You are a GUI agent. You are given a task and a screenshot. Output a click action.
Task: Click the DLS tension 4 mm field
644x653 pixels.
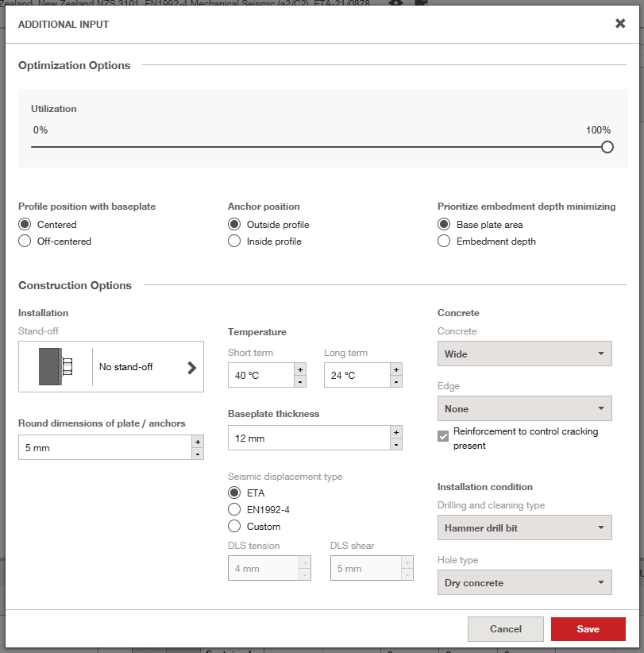(x=263, y=568)
